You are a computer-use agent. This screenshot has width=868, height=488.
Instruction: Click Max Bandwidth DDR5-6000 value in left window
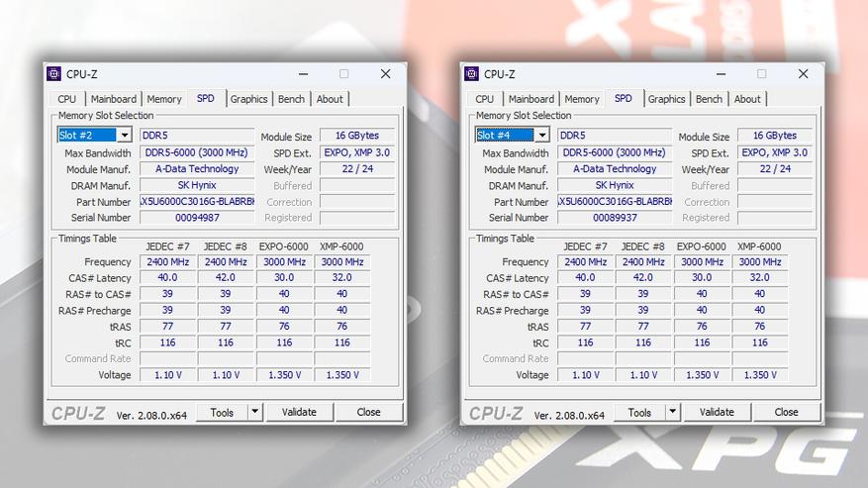197,152
